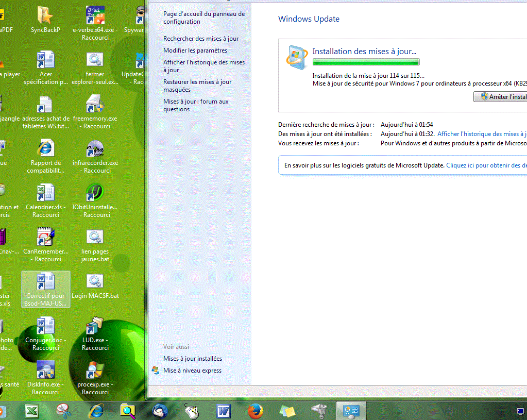Select the procexp.exe desktop shortcut
The width and height of the screenshot is (527, 420).
pos(95,371)
